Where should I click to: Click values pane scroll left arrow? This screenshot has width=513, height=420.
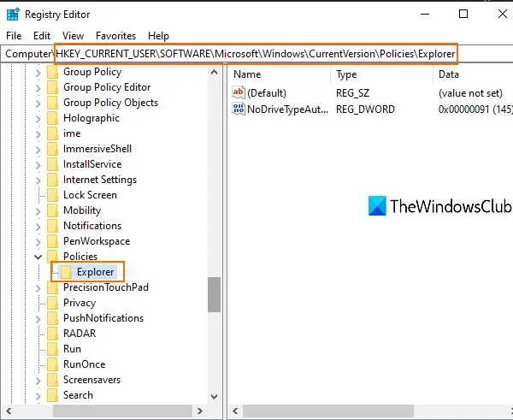pyautogui.click(x=235, y=411)
